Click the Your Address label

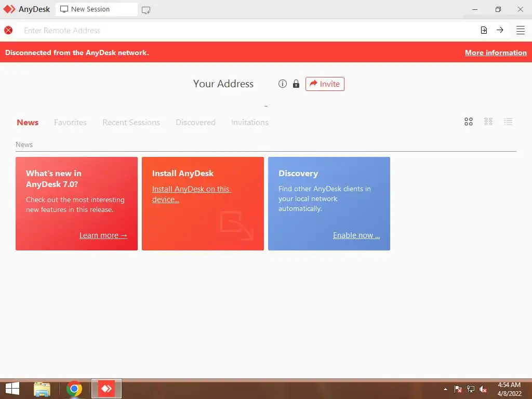coord(223,84)
